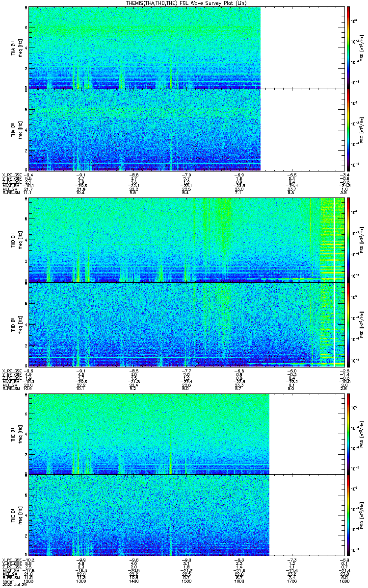Image resolution: width=368 pixels, height=588 pixels.
Task: Click the PSD color bar beside THE B-parallel
Action: (x=348, y=515)
